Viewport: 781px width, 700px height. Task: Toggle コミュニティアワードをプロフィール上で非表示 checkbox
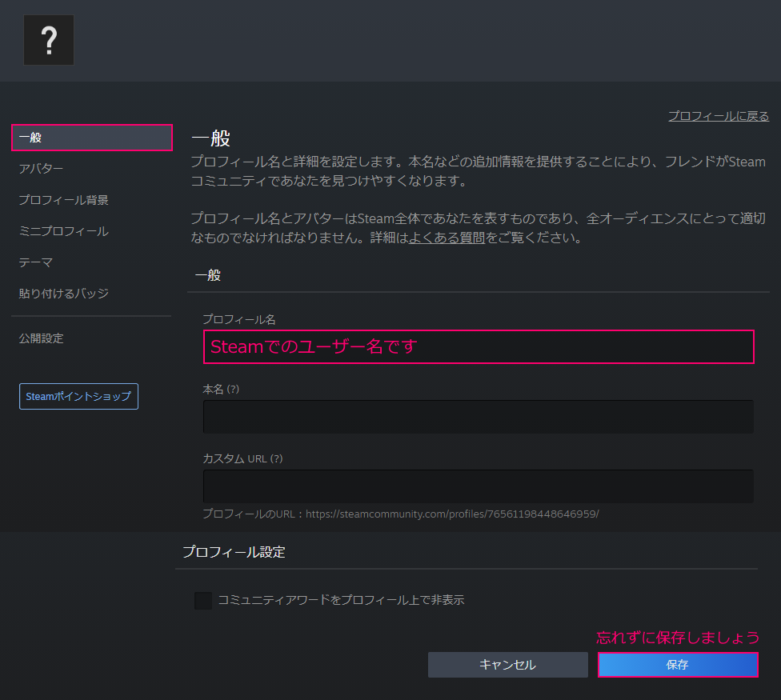(203, 601)
